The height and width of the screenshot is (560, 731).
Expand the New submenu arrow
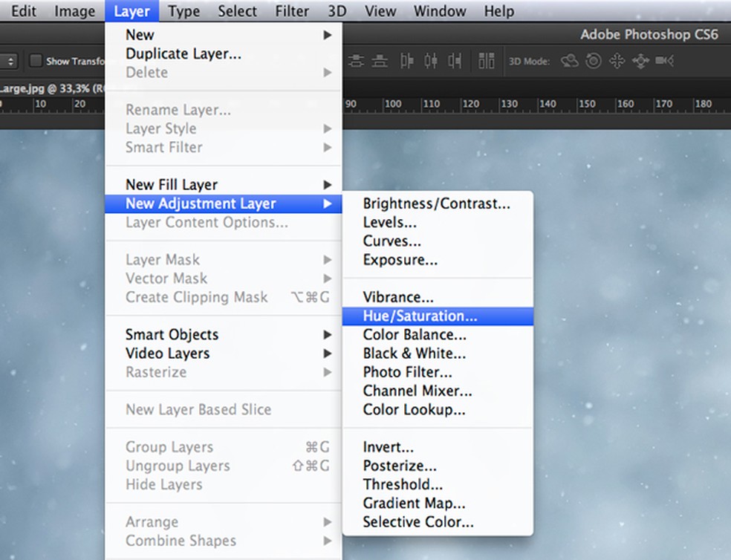click(x=328, y=35)
